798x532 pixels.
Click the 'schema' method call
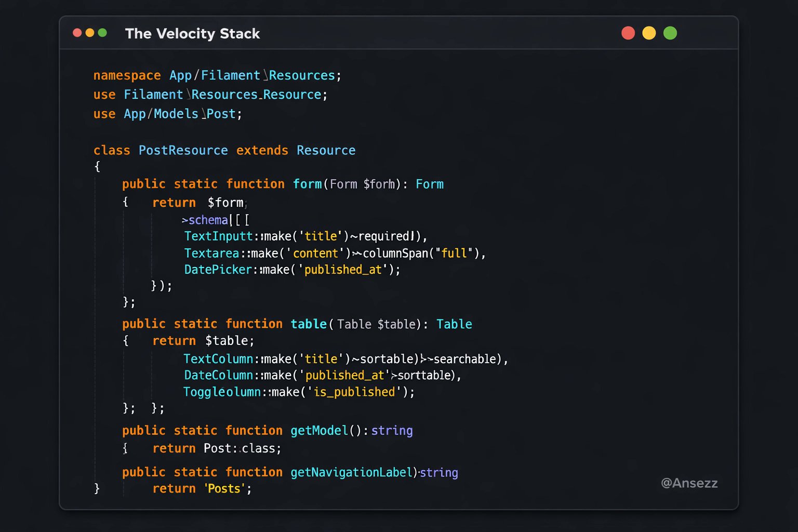tap(208, 220)
